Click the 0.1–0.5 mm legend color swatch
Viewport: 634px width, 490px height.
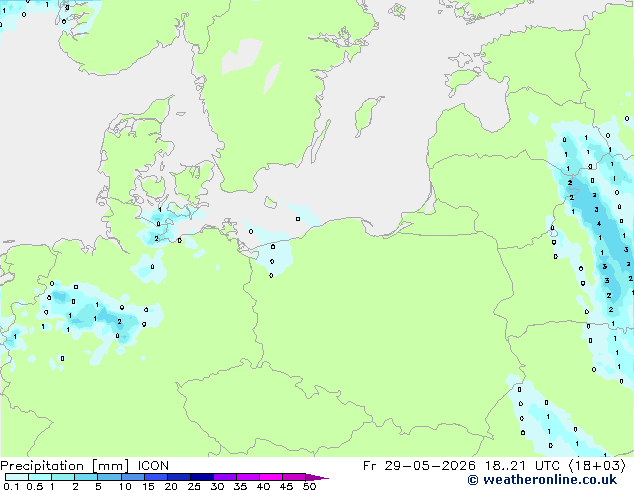pyautogui.click(x=17, y=477)
